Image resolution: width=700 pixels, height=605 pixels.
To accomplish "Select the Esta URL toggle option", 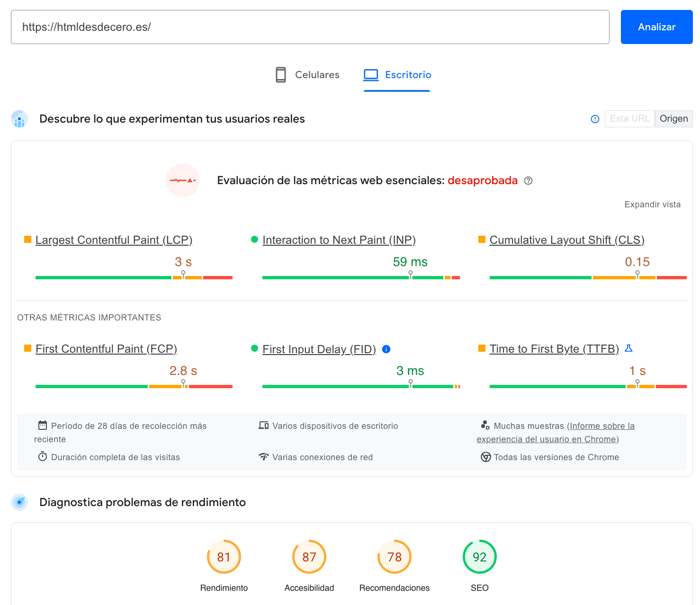I will pyautogui.click(x=629, y=119).
